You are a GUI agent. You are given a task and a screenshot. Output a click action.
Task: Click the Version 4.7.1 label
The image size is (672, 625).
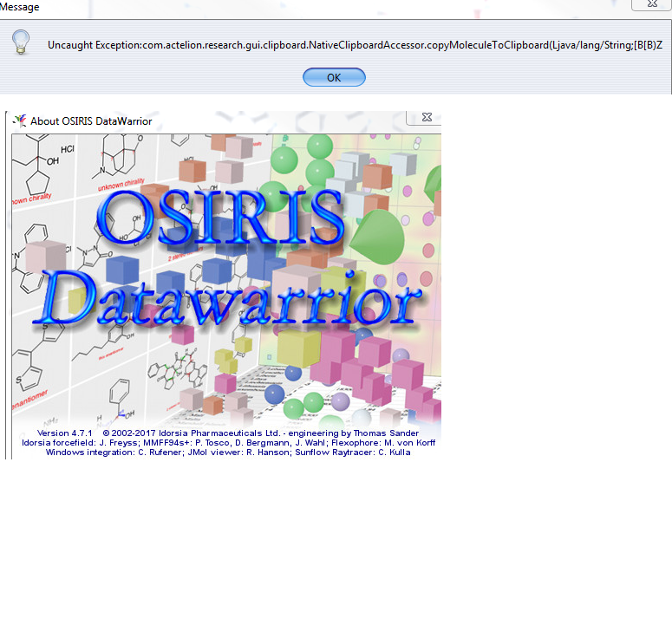pos(64,433)
